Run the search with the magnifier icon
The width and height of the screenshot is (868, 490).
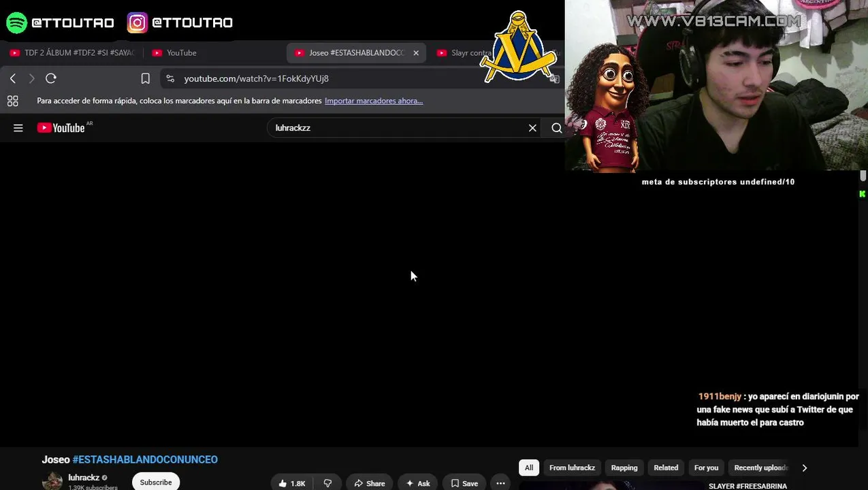(556, 128)
